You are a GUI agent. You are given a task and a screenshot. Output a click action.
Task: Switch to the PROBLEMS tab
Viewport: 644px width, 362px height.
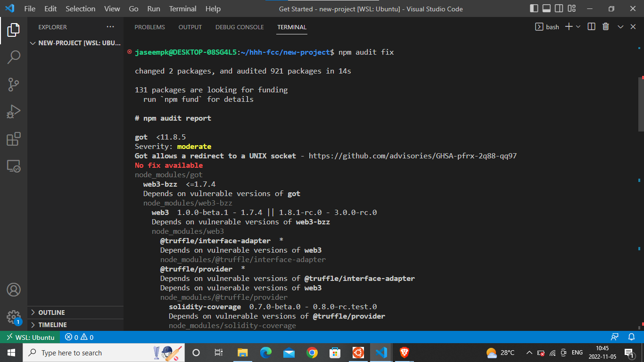[150, 27]
